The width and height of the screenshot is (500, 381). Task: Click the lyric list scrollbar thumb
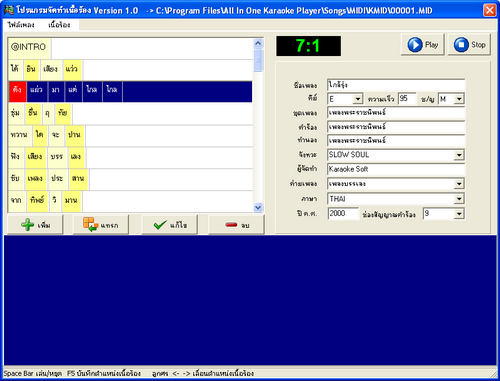click(x=258, y=60)
